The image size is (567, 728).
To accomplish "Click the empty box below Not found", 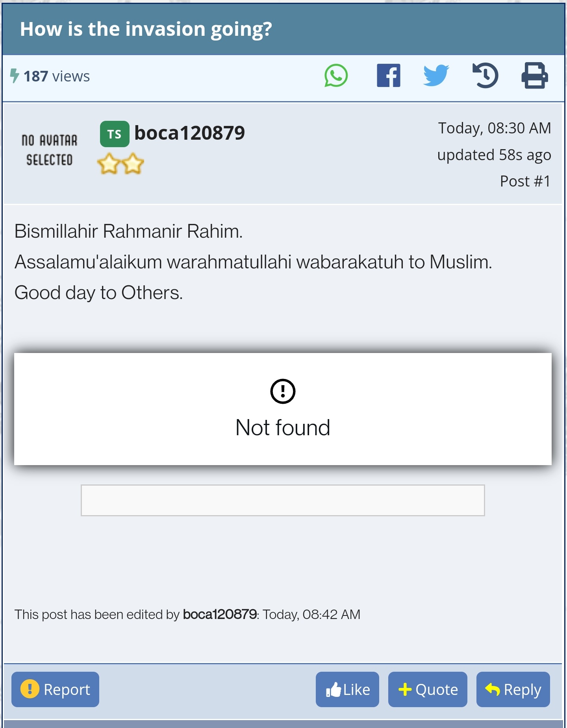I will [283, 500].
